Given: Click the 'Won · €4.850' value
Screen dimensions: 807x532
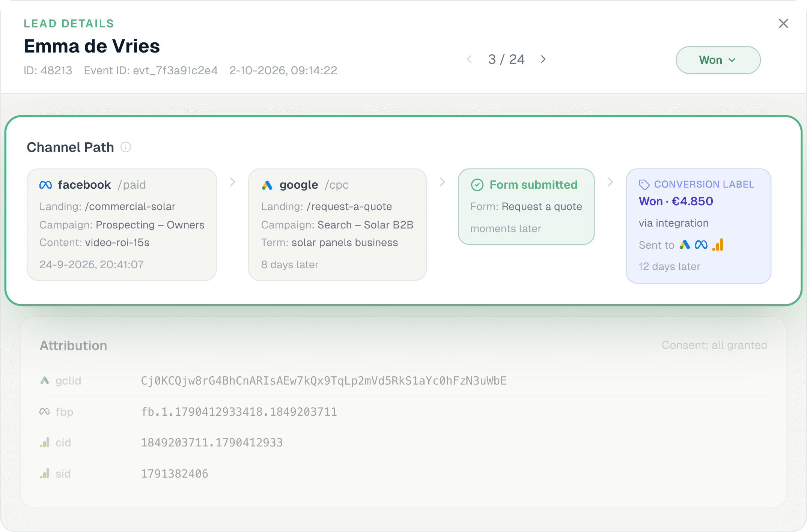Looking at the screenshot, I should coord(676,201).
